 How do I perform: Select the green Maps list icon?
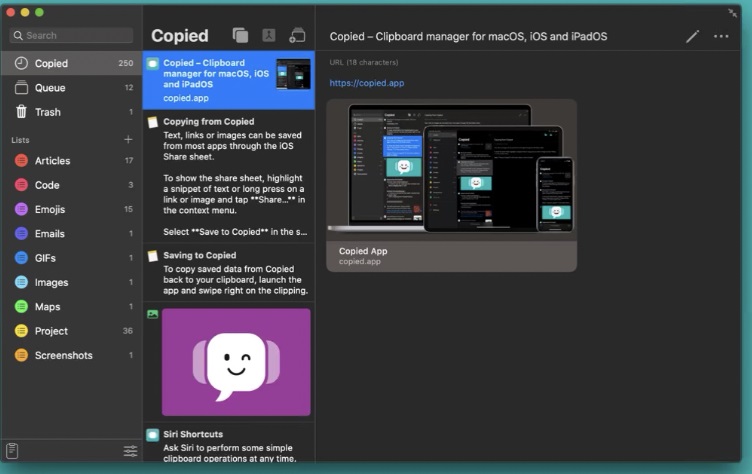[21, 307]
